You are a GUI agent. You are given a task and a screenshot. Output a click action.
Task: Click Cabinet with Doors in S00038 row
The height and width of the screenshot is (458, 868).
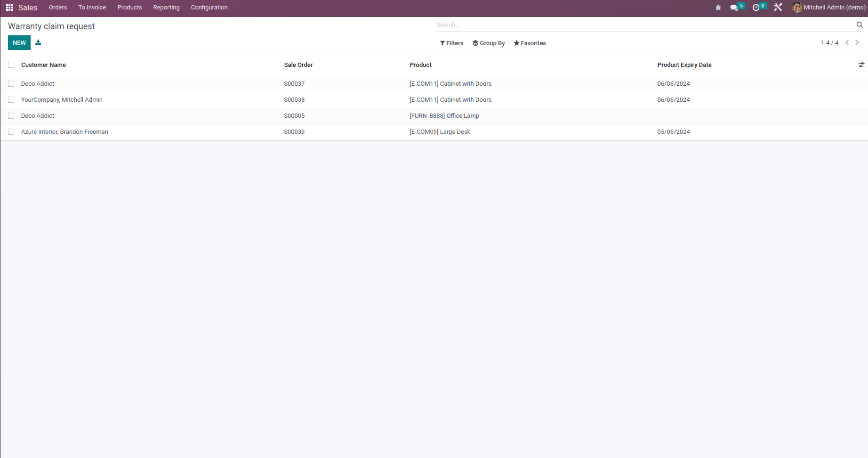tap(450, 100)
